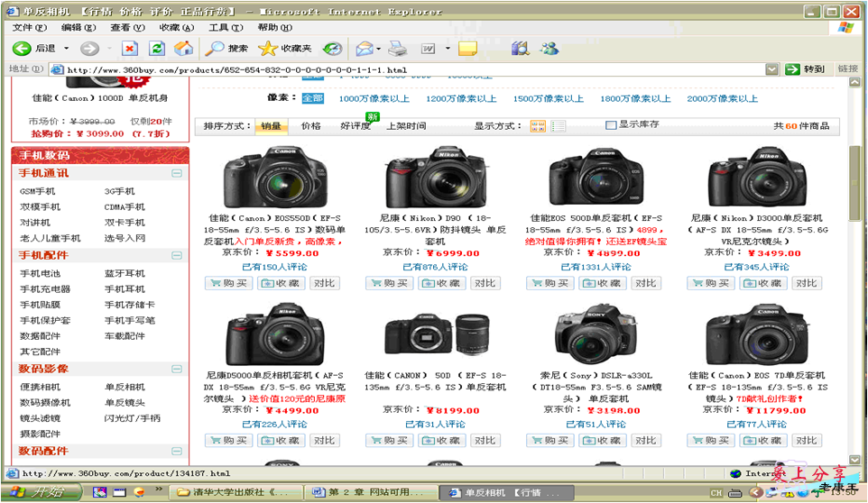868x503 pixels.
Task: Open the 帮助 menu
Action: click(274, 27)
